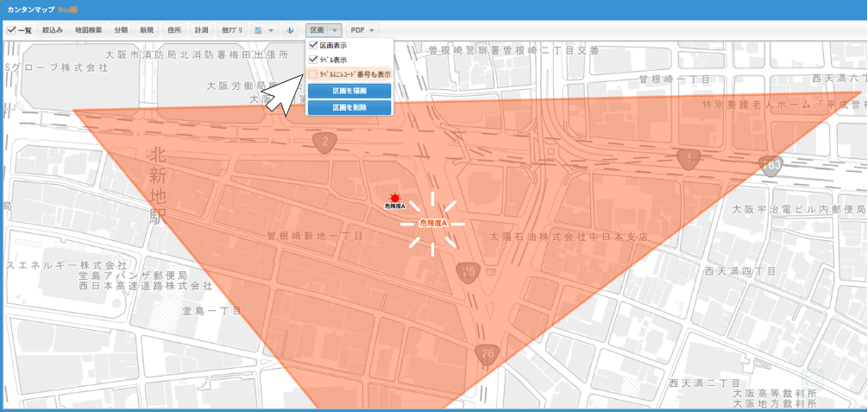Toggle the 一覧 checkbox

[x=11, y=30]
